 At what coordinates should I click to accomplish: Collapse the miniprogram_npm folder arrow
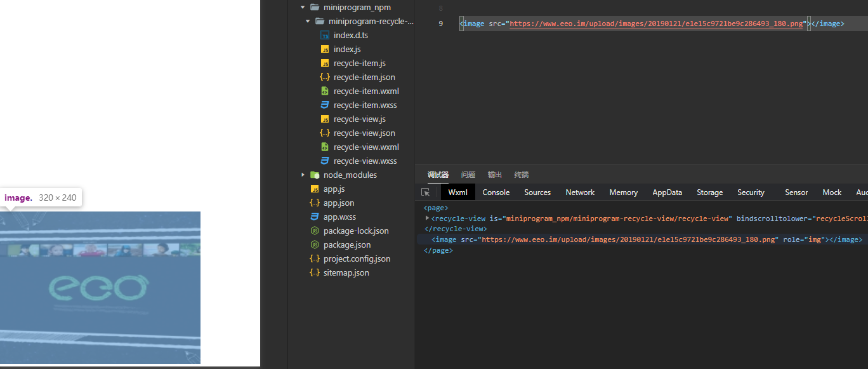click(x=303, y=8)
